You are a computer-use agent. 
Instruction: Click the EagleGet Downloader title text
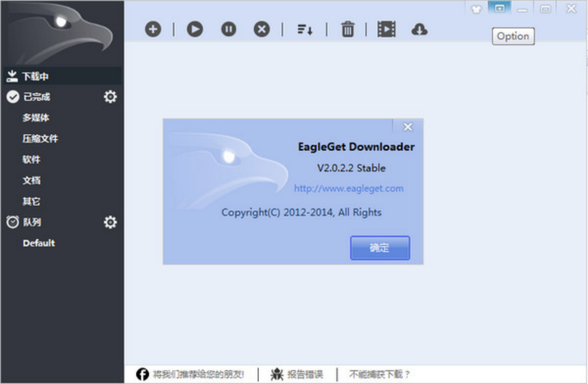click(x=356, y=147)
